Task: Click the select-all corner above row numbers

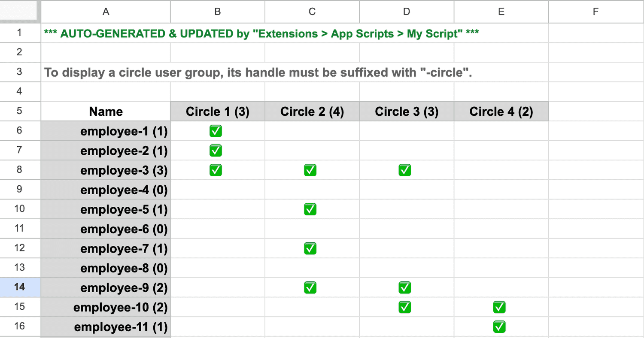Action: [19, 12]
